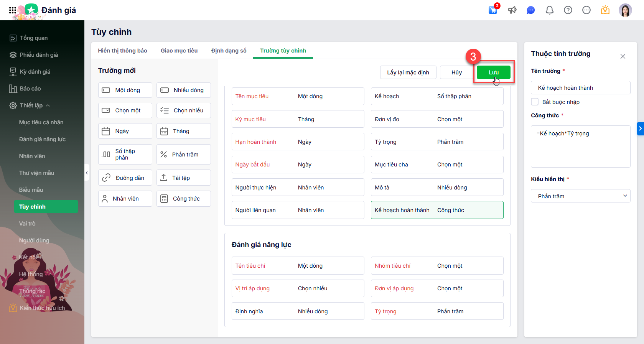Click the Tên trường input field

pyautogui.click(x=580, y=87)
